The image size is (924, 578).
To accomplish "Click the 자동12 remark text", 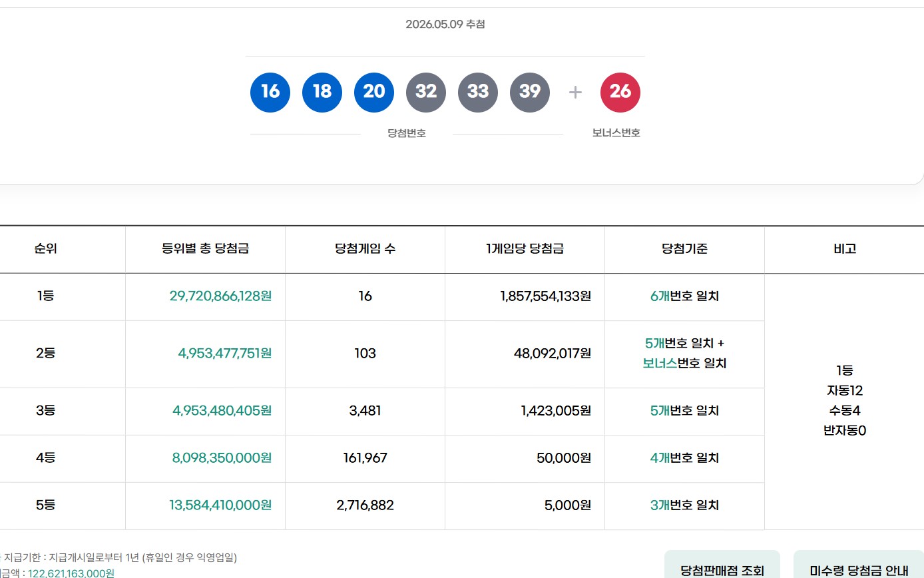I will click(x=844, y=391).
